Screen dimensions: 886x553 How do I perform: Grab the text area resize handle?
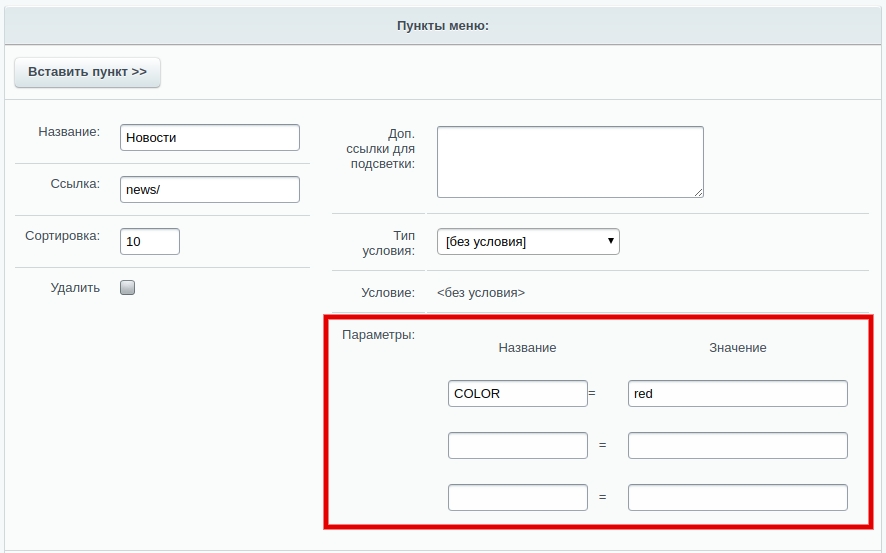click(698, 192)
